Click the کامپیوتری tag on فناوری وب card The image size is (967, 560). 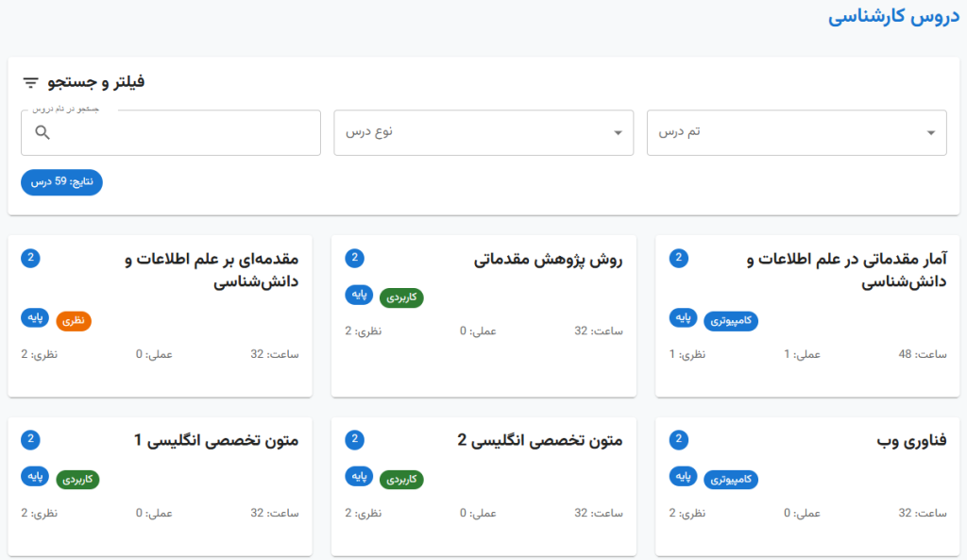click(731, 480)
